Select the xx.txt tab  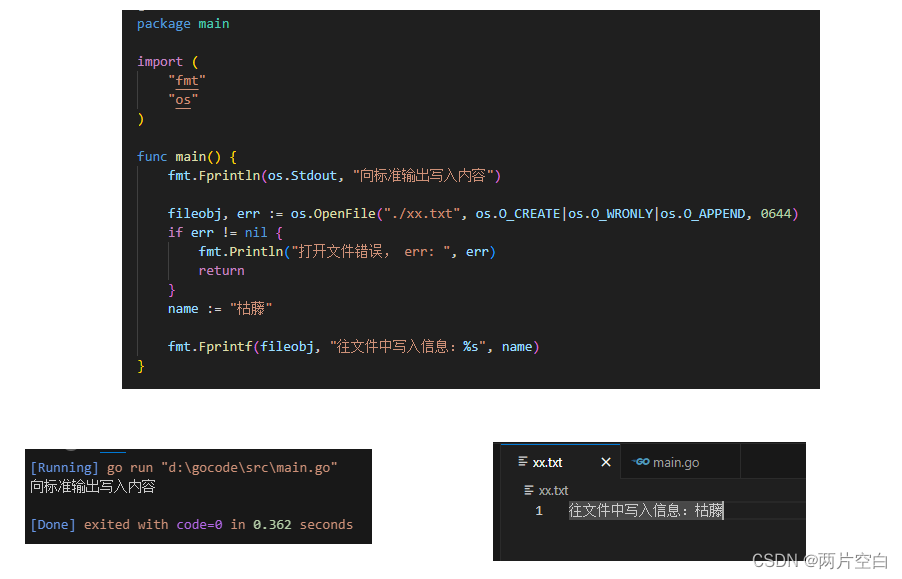tap(548, 462)
